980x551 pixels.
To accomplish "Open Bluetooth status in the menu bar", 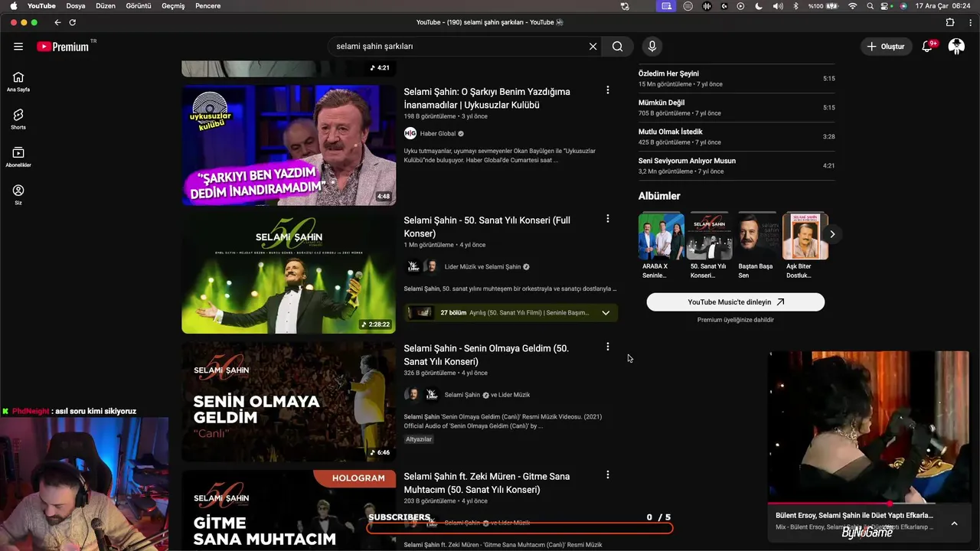I will [x=795, y=6].
